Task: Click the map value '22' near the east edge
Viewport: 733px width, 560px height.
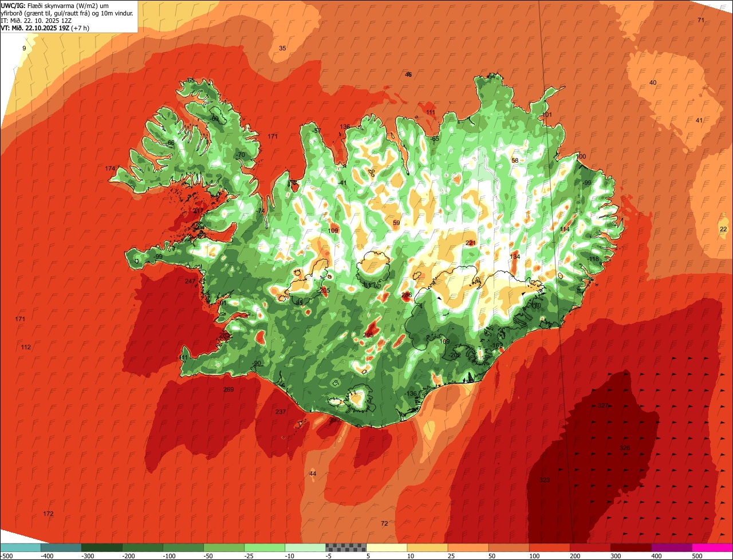Action: pyautogui.click(x=723, y=229)
